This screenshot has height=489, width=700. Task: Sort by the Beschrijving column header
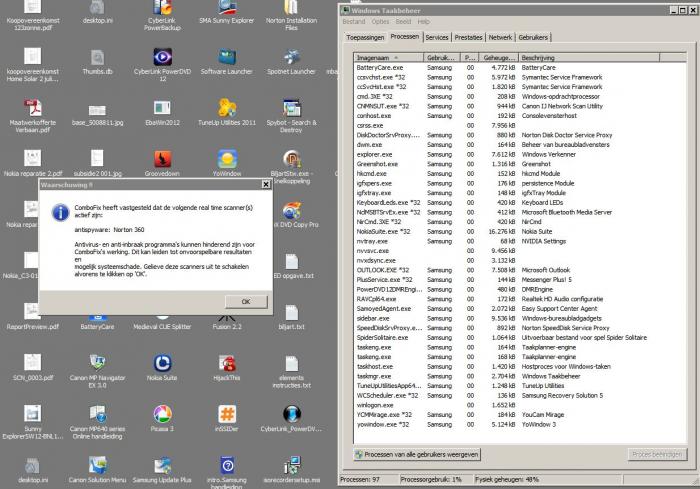(x=589, y=58)
